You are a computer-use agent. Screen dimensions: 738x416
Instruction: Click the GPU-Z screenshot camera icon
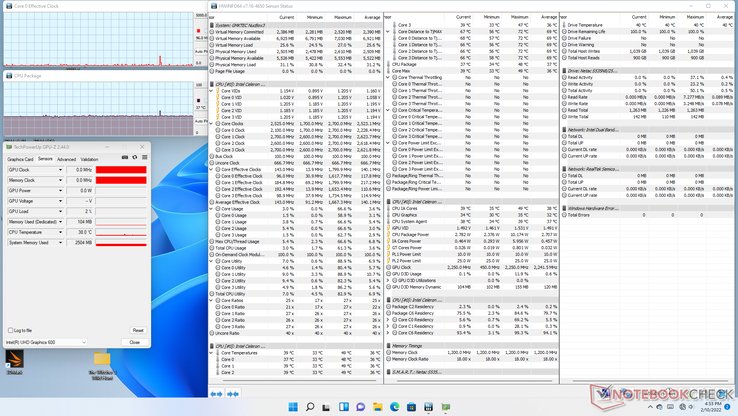(x=125, y=157)
